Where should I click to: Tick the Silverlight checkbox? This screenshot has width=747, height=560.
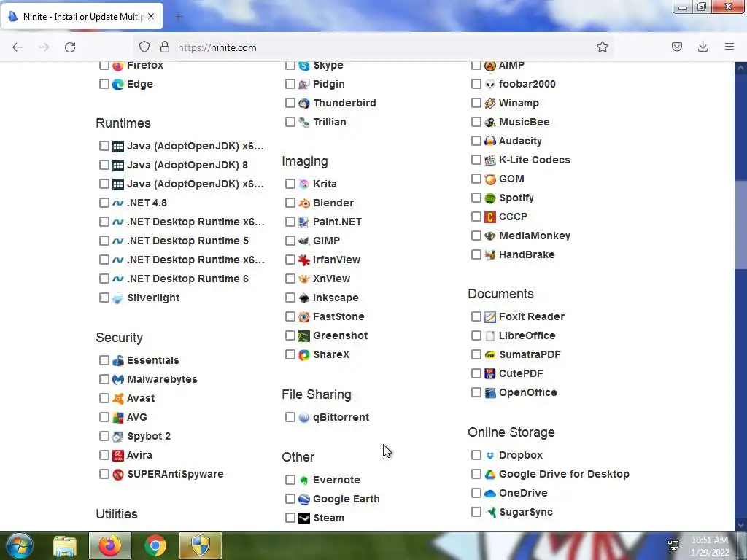[104, 297]
